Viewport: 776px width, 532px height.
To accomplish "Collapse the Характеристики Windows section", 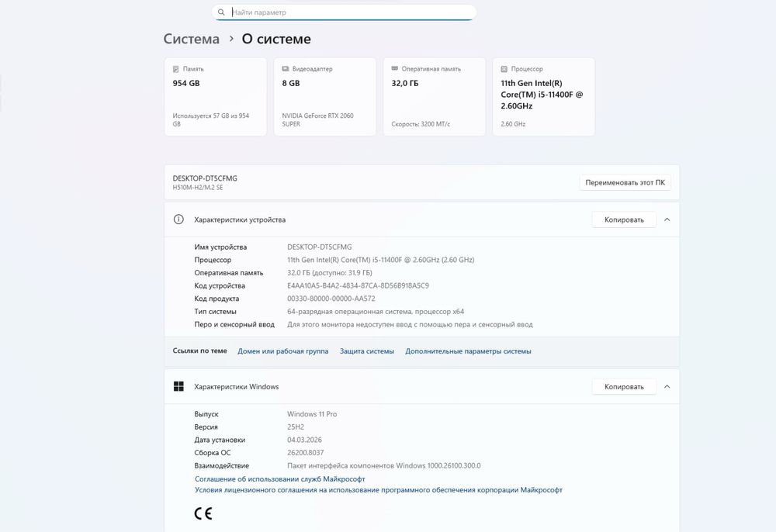I will pos(667,387).
